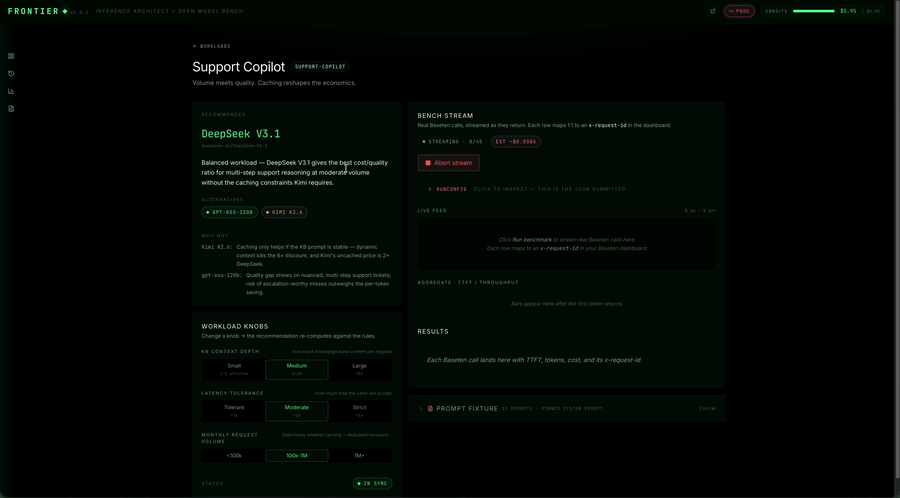
Task: Go back via the Workloads link
Action: [x=211, y=46]
